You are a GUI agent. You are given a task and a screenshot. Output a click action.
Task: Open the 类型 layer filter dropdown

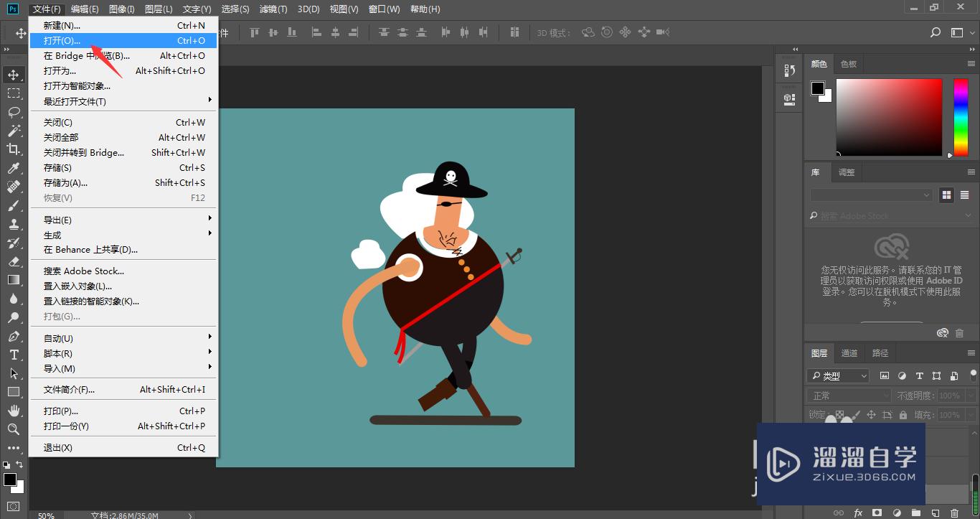838,375
